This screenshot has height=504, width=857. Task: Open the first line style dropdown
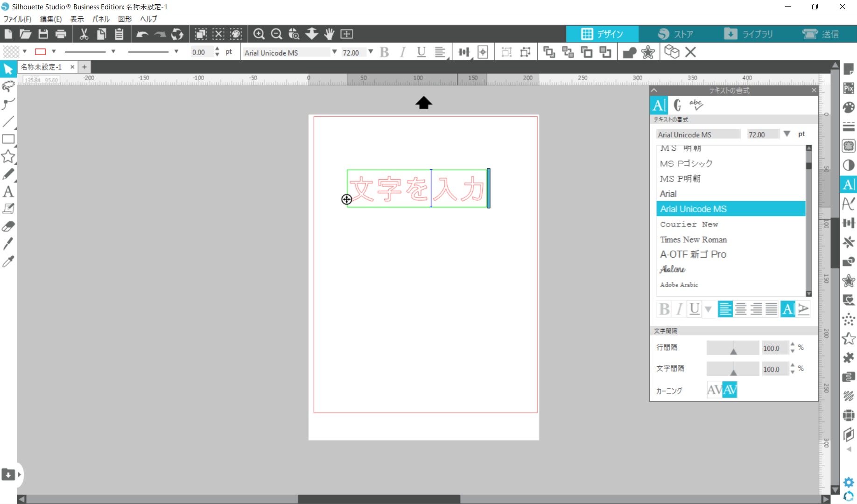coord(113,51)
